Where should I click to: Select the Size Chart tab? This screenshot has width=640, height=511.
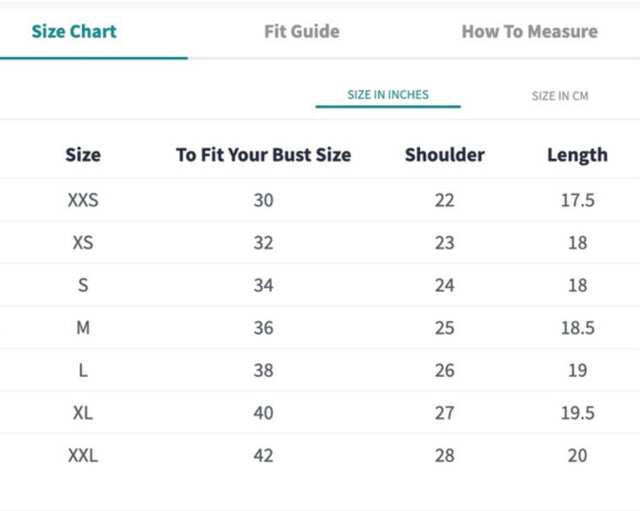pos(74,31)
